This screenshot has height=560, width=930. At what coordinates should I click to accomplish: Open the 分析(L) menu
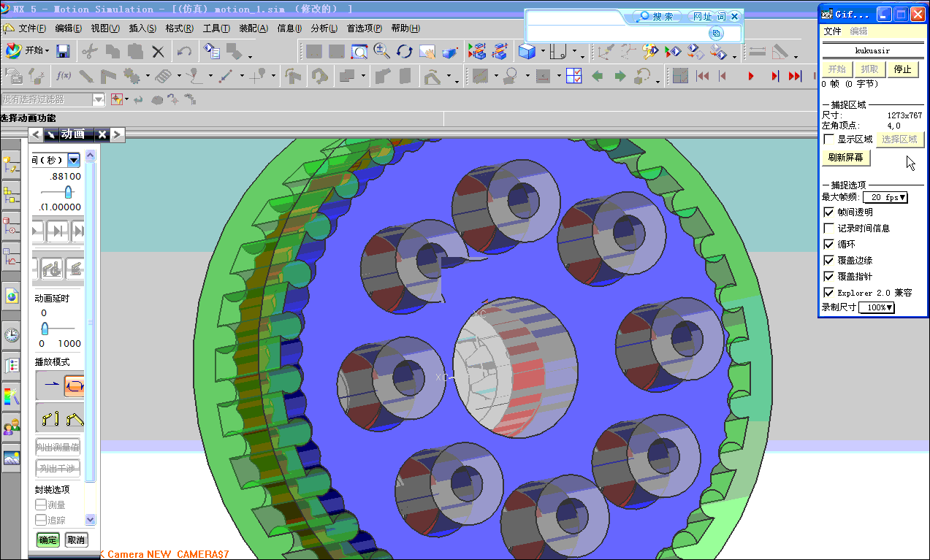tap(324, 28)
